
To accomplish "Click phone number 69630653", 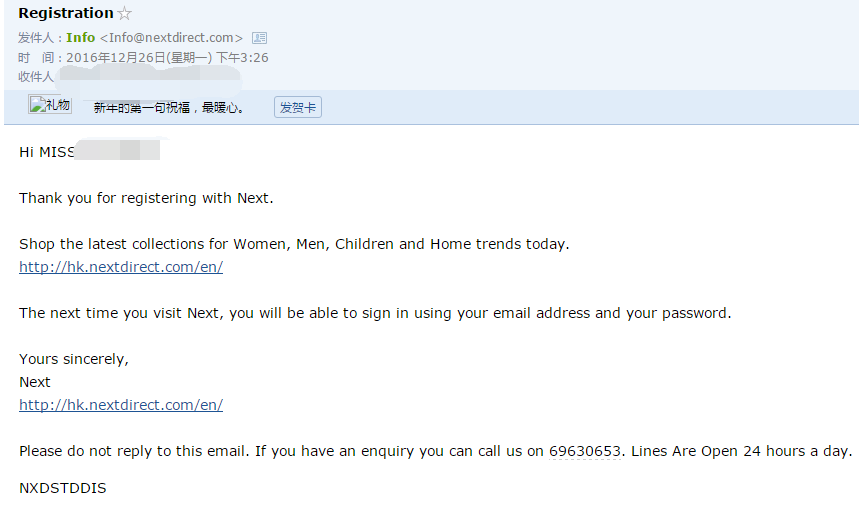I will (x=585, y=451).
